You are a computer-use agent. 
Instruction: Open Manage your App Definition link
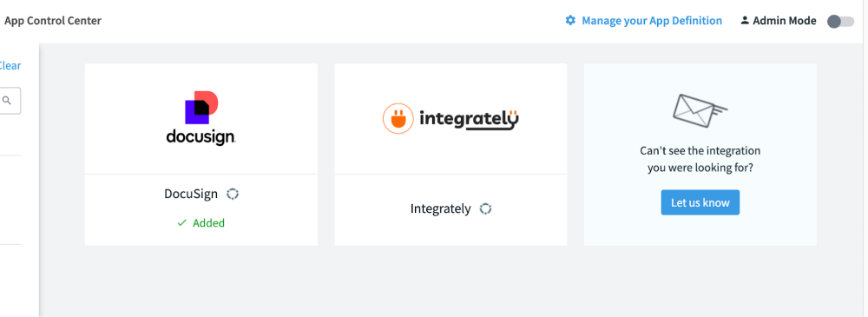click(652, 21)
